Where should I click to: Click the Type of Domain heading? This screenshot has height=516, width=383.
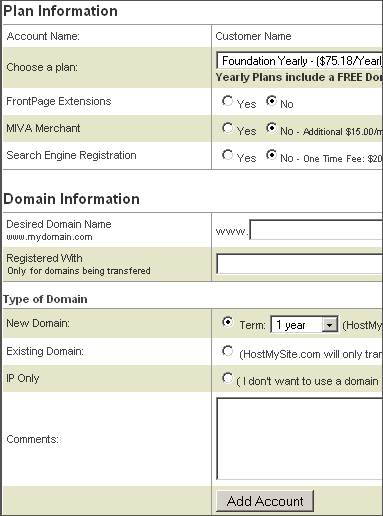point(45,299)
